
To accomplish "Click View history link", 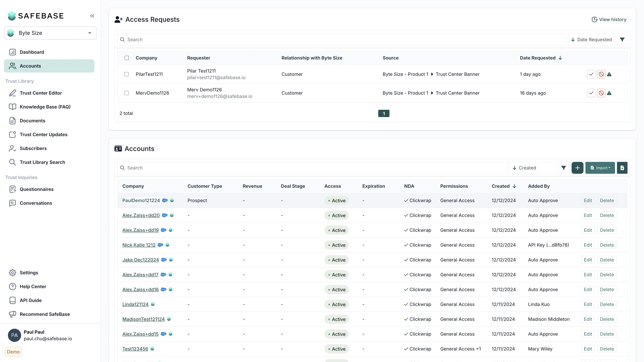I will [609, 19].
